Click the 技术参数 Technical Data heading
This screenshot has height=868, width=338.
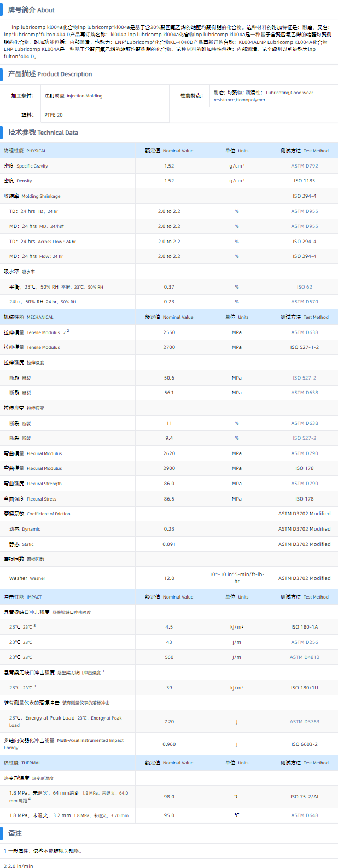(43, 133)
